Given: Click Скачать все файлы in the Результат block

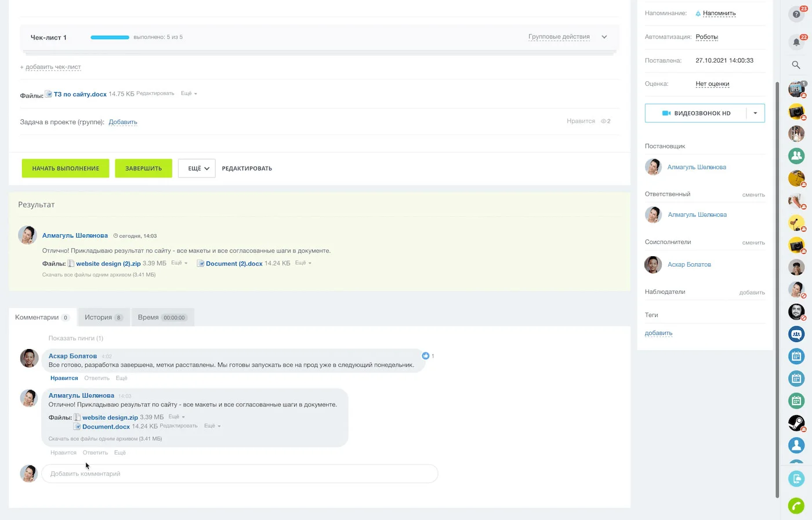Looking at the screenshot, I should (x=99, y=275).
